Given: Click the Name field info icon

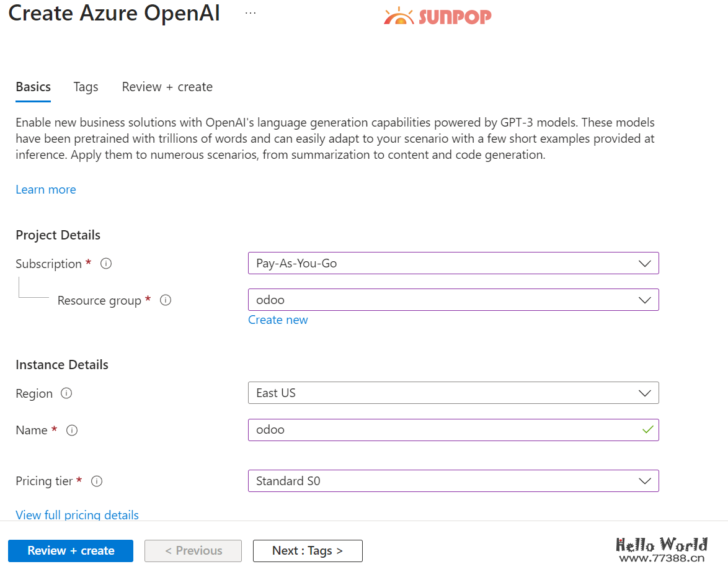Looking at the screenshot, I should [72, 430].
